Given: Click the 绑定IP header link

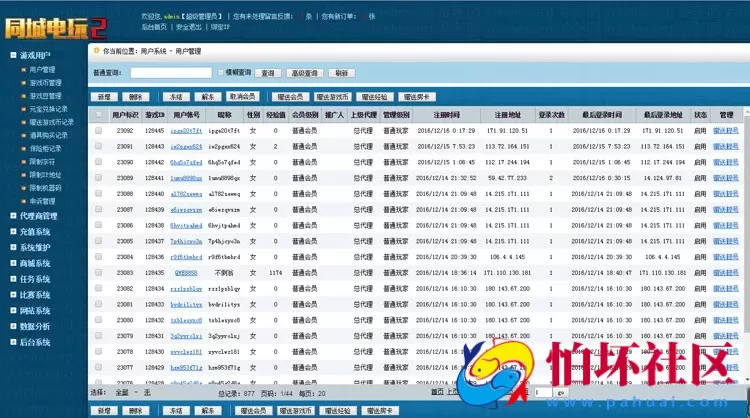Looking at the screenshot, I should pos(221,27).
